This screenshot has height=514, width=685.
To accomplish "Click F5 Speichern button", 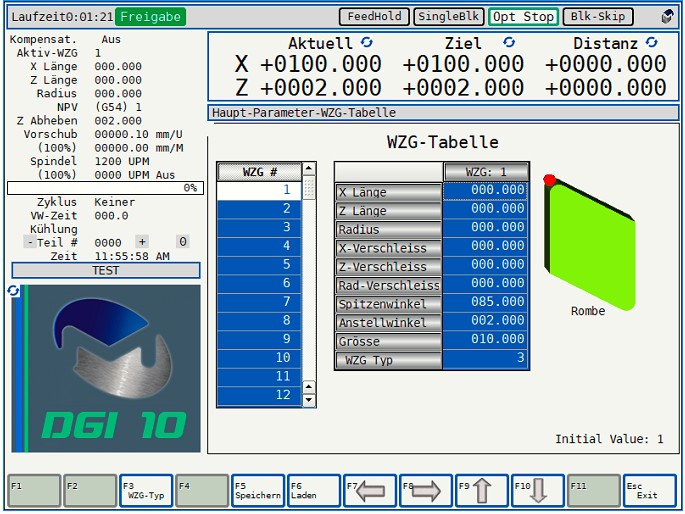I will 258,490.
